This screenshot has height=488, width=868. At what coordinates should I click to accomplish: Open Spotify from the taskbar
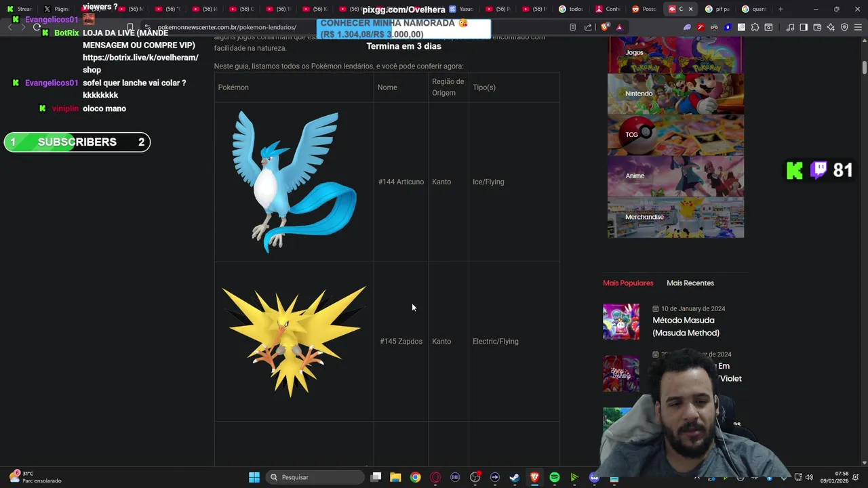point(554,477)
